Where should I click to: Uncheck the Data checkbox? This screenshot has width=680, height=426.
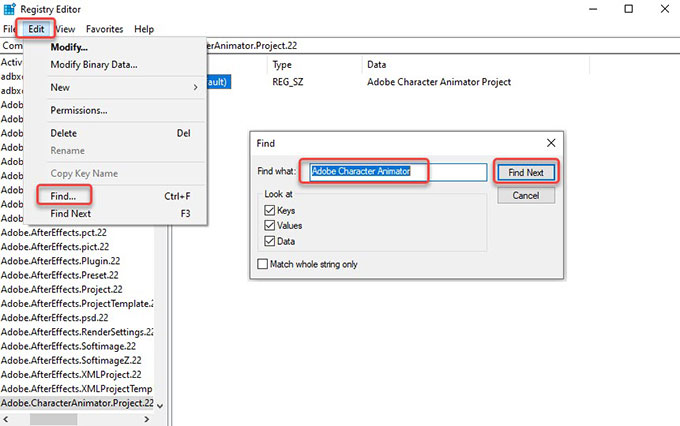pos(269,241)
